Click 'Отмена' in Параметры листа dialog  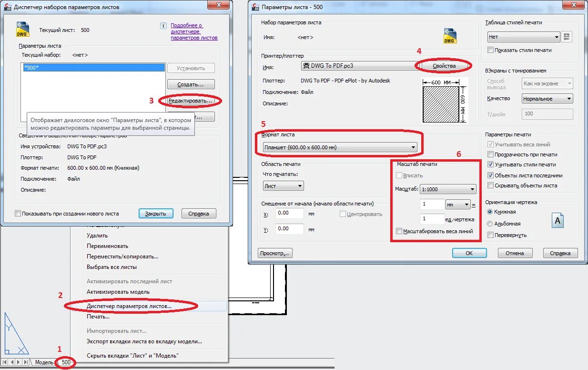pos(515,253)
